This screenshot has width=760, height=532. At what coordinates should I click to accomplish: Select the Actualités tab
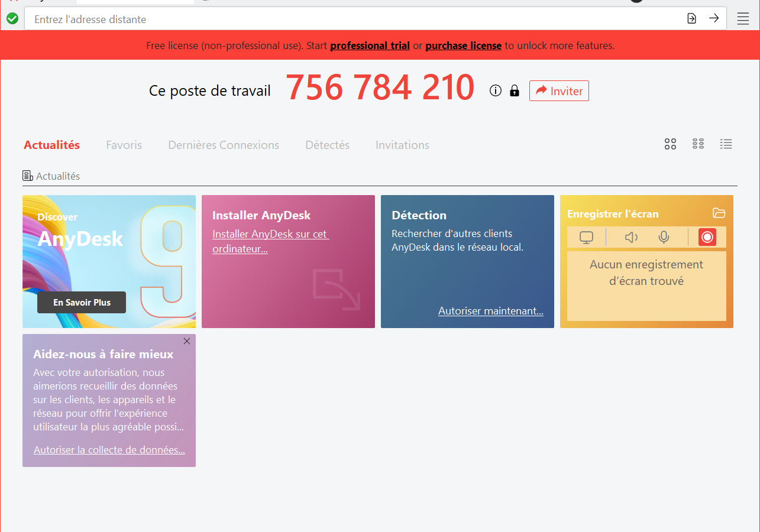(x=52, y=145)
